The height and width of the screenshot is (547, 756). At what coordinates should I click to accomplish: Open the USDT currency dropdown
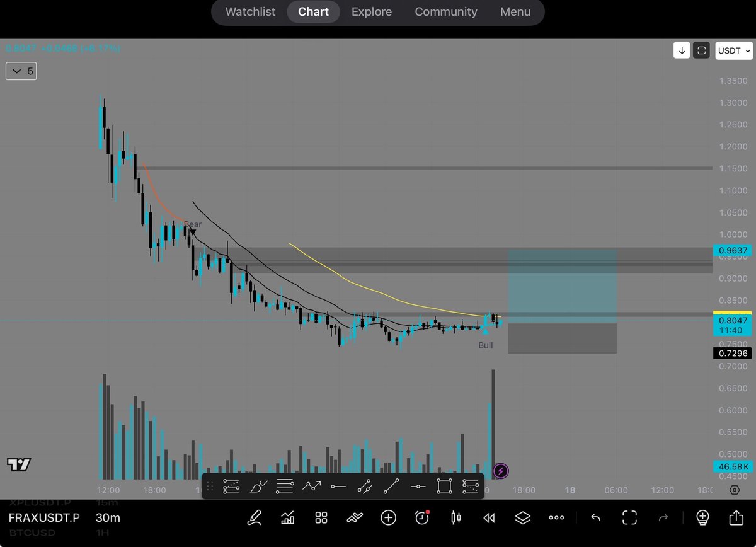(x=734, y=50)
